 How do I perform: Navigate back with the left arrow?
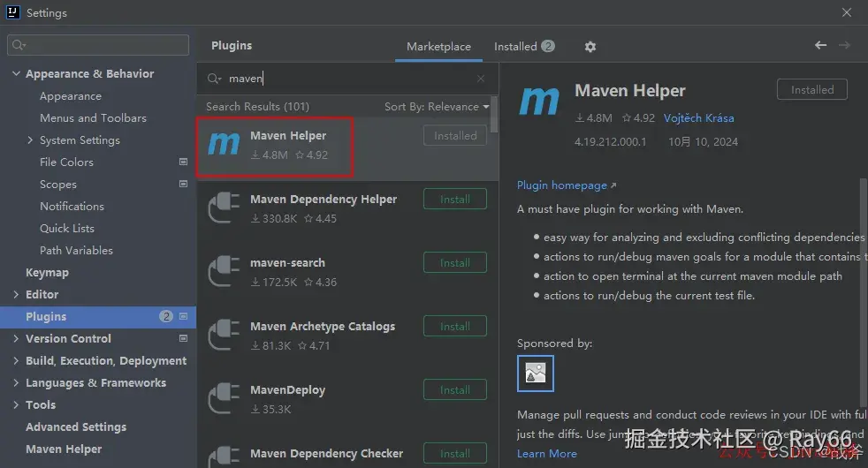click(x=820, y=45)
